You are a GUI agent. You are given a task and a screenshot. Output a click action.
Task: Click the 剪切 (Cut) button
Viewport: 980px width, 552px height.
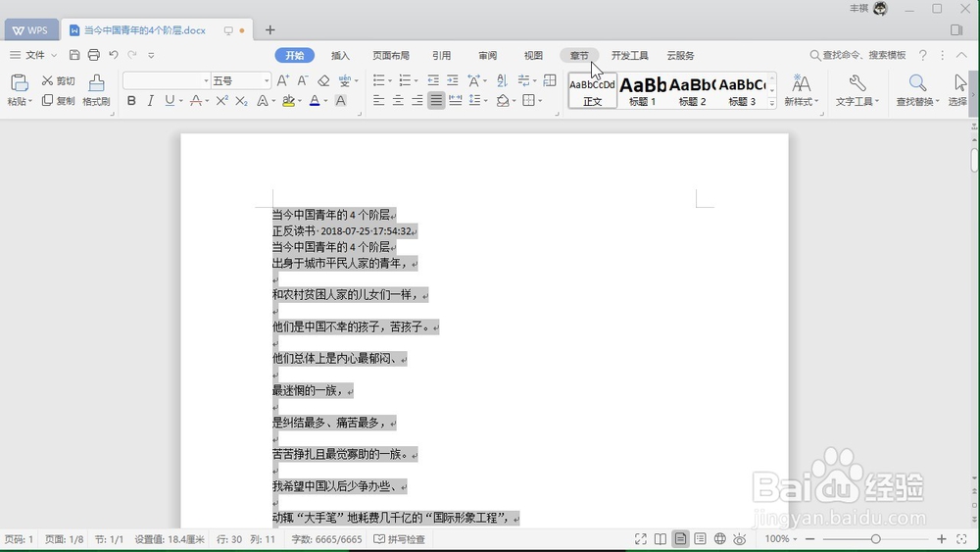pyautogui.click(x=58, y=80)
